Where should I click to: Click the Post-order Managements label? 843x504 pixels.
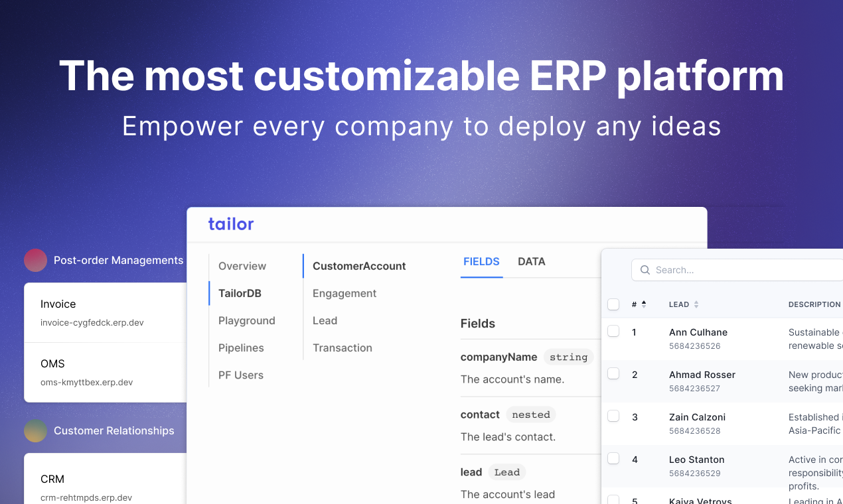pos(118,260)
